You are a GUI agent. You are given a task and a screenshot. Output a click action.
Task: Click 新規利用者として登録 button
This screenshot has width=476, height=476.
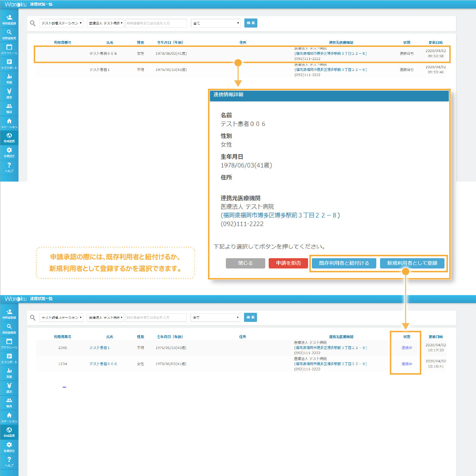412,263
